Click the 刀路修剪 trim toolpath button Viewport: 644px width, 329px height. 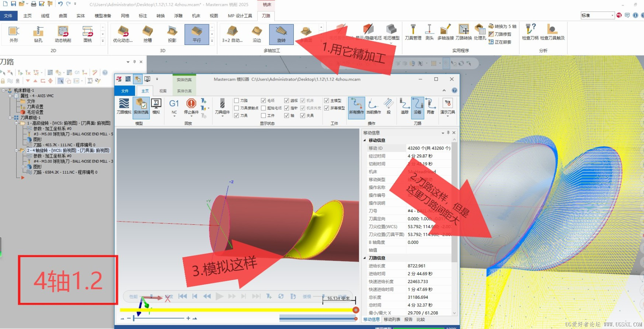point(499,34)
